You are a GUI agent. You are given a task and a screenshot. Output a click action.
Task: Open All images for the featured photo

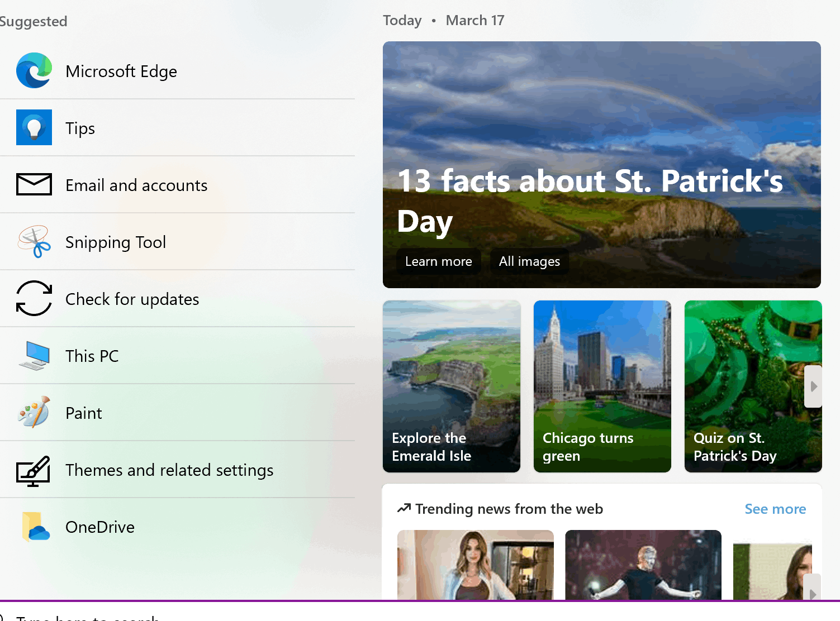(529, 261)
